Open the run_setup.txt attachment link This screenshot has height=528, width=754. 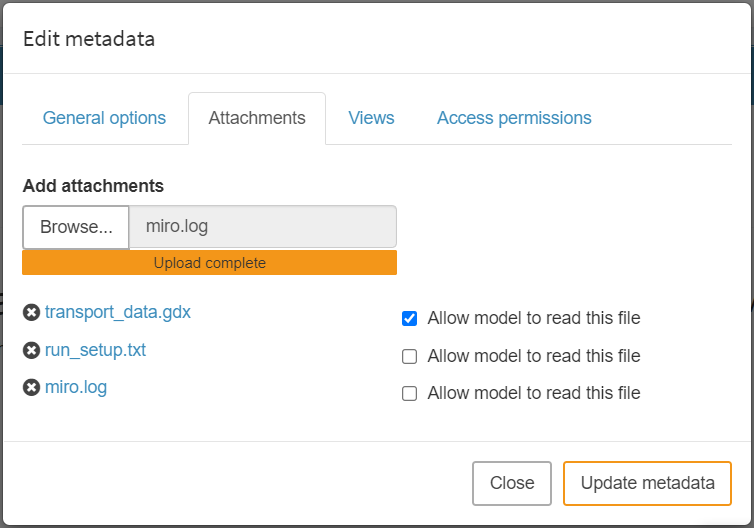[x=96, y=350]
